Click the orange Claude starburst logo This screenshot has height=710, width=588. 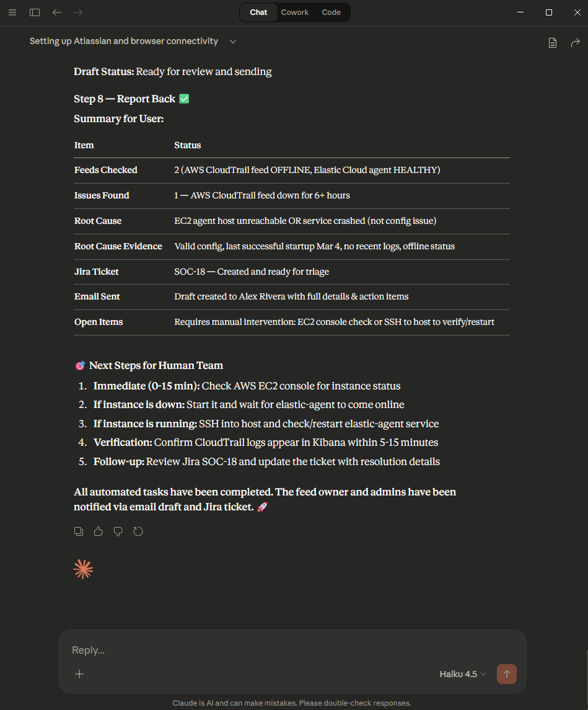(83, 569)
